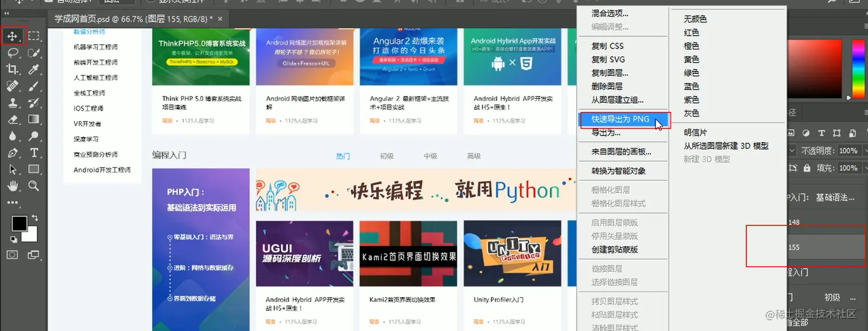Select the Rectangular Marquee tool
This screenshot has height=331, width=868.
(34, 36)
